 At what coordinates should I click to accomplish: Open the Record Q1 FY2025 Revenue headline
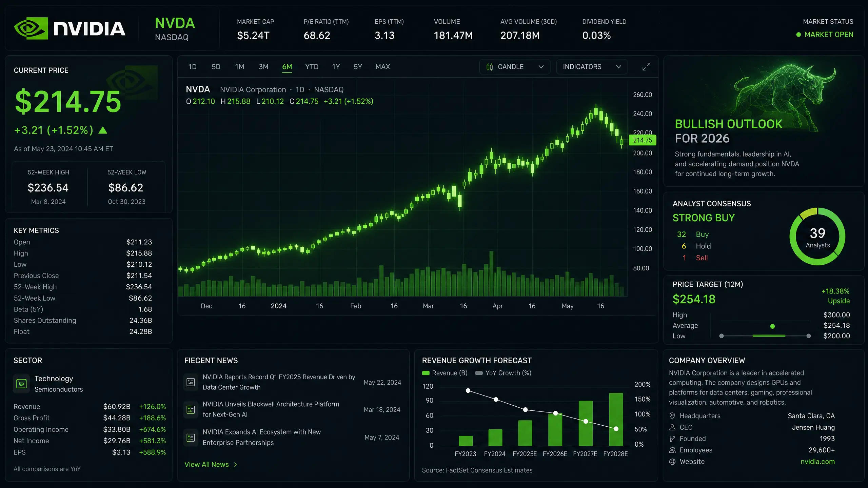[x=279, y=382]
